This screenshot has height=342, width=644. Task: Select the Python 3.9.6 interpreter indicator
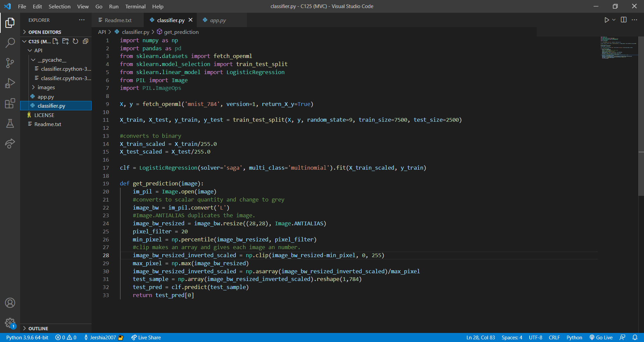pyautogui.click(x=27, y=337)
